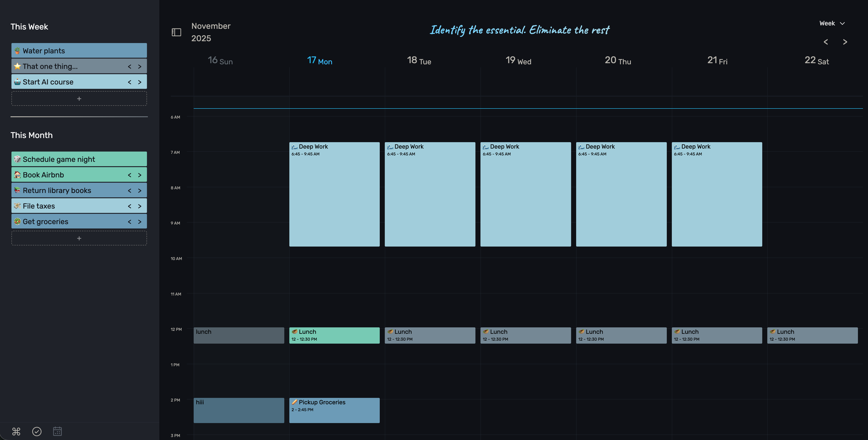The width and height of the screenshot is (868, 440).
Task: Open the calendar icon at the sidebar bottom
Action: [57, 431]
